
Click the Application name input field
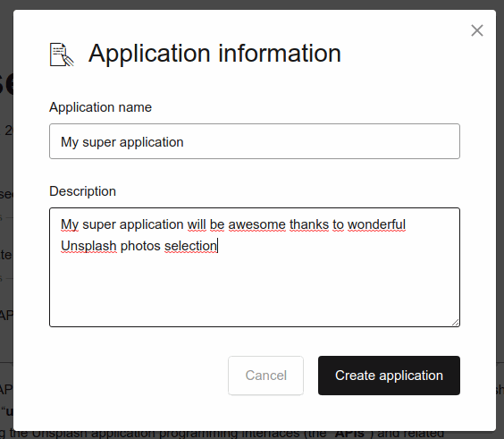(255, 141)
